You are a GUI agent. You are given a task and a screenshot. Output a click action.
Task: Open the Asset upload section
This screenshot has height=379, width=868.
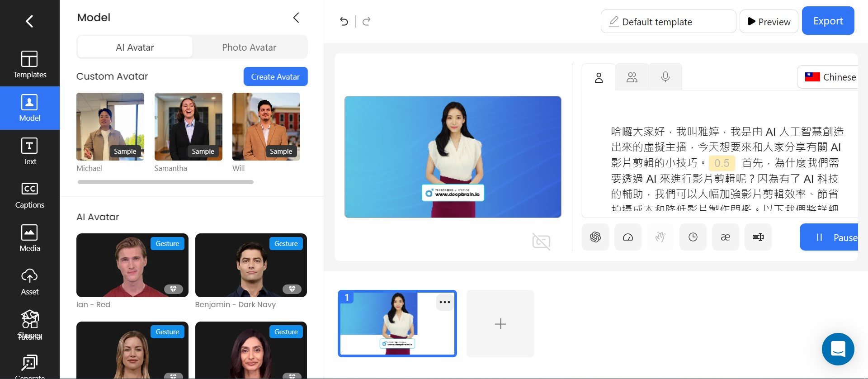tap(30, 282)
